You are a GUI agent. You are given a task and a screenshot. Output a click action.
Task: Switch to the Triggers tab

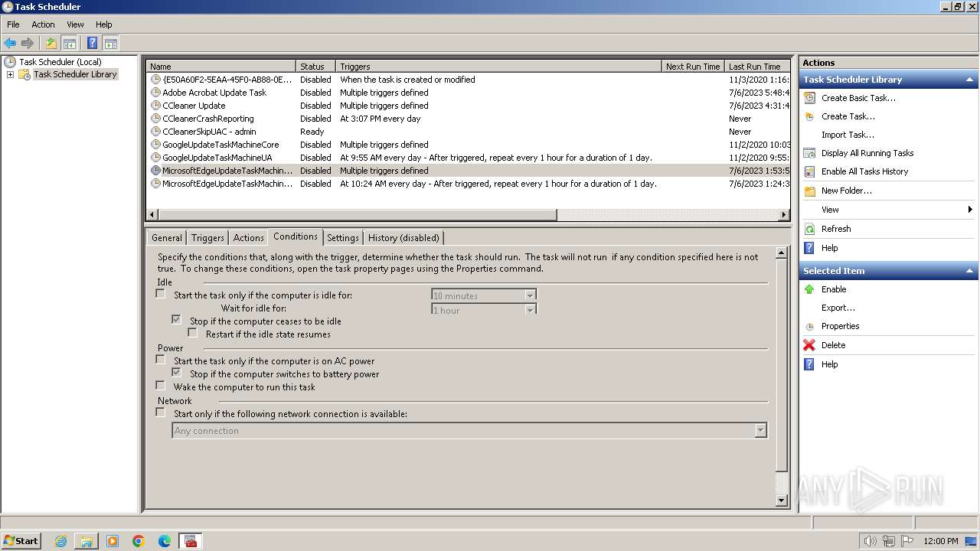207,238
